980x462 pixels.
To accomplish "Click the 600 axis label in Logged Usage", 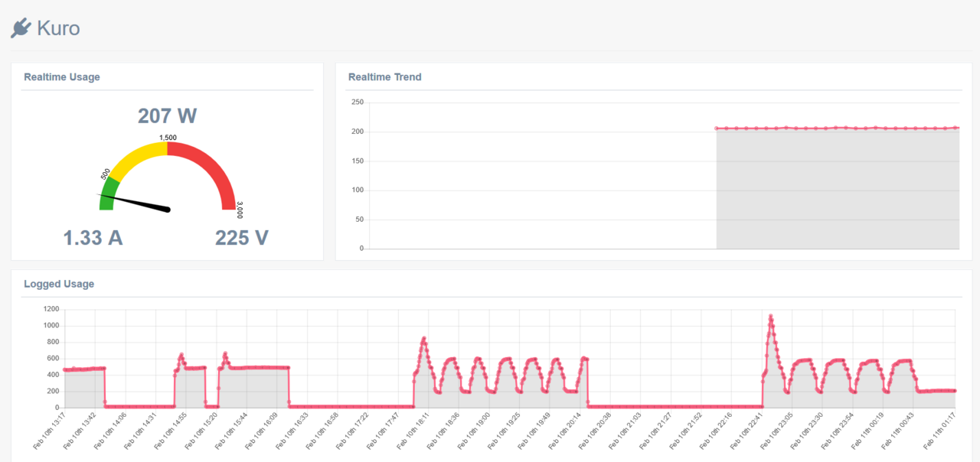I will [53, 358].
